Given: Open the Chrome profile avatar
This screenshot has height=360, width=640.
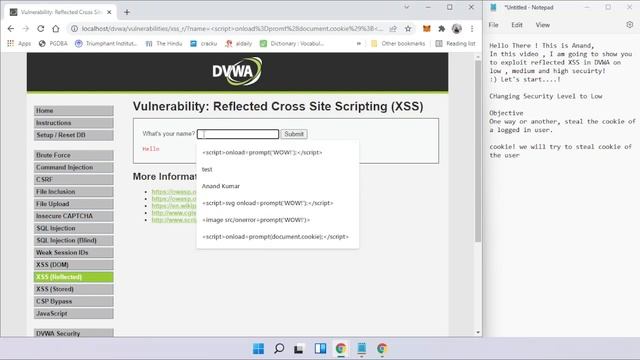Looking at the screenshot, I should tap(457, 29).
